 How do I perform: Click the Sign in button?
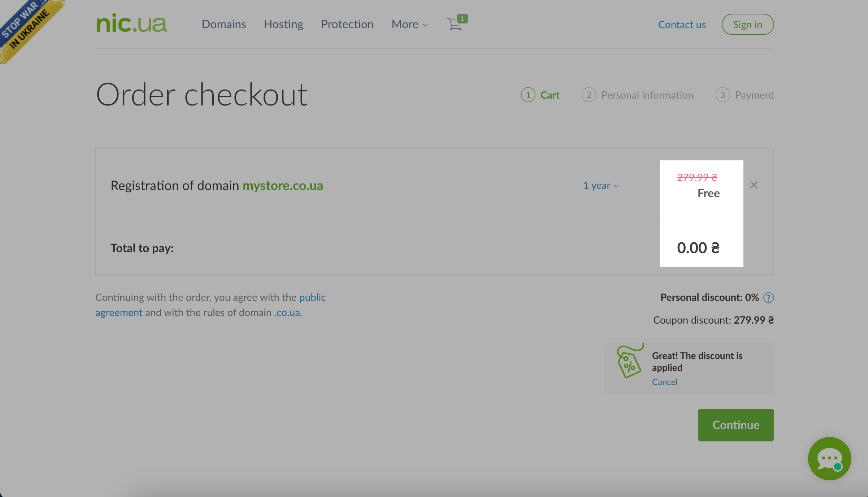(747, 25)
